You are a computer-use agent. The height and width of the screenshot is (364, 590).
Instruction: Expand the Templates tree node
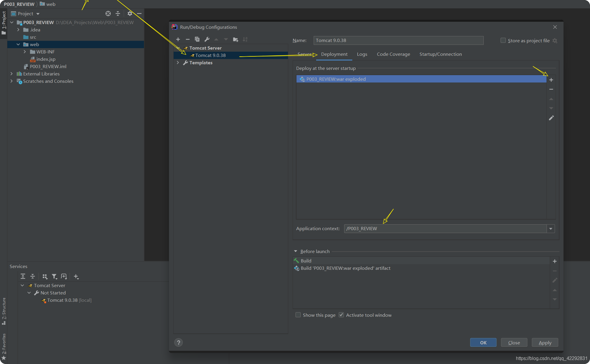click(178, 63)
